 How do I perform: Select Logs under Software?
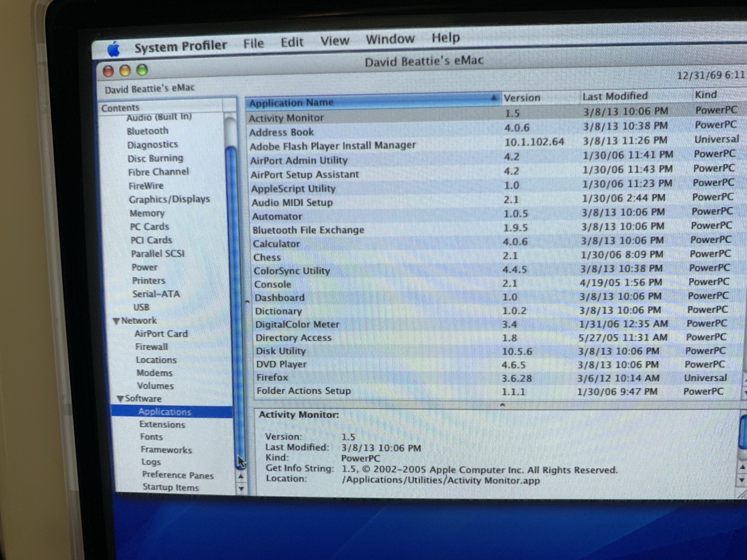pyautogui.click(x=151, y=462)
